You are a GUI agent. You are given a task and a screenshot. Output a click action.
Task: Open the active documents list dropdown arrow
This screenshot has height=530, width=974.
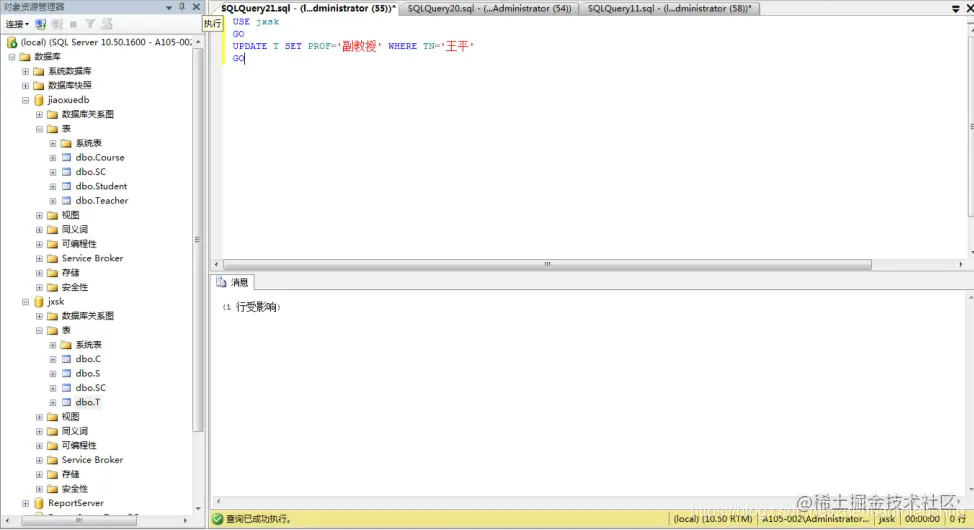(x=955, y=9)
